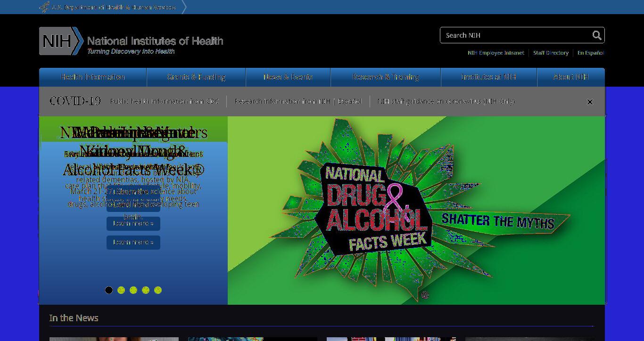Open the Research & Training menu
Viewport: 644px width, 341px height.
pos(386,77)
